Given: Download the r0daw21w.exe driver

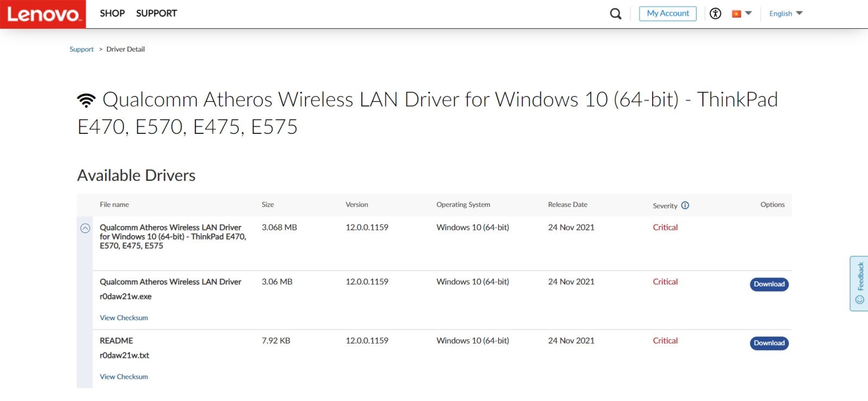Looking at the screenshot, I should 769,284.
